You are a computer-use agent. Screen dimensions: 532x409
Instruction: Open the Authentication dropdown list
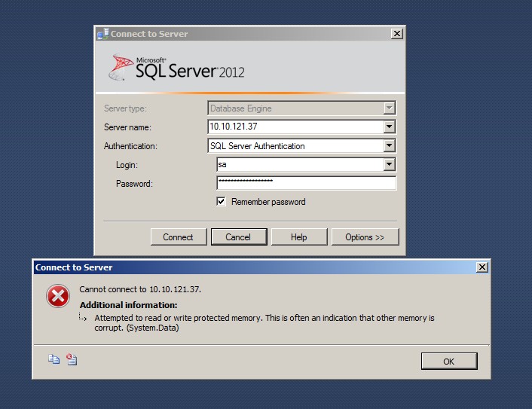pyautogui.click(x=389, y=146)
